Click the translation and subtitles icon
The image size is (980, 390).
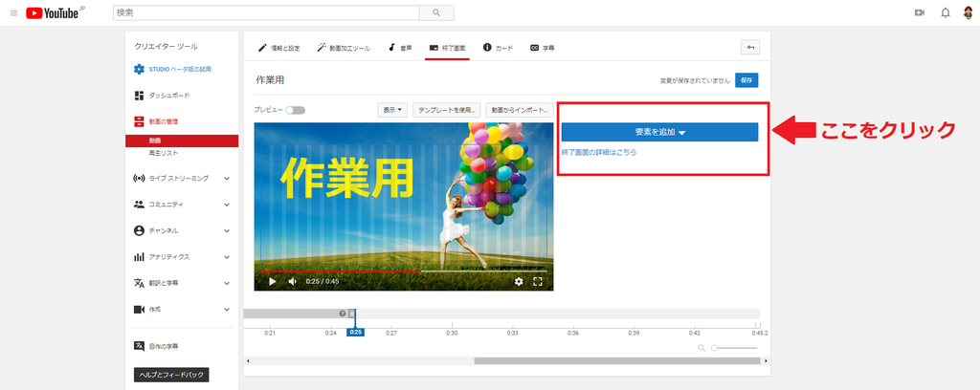[140, 283]
